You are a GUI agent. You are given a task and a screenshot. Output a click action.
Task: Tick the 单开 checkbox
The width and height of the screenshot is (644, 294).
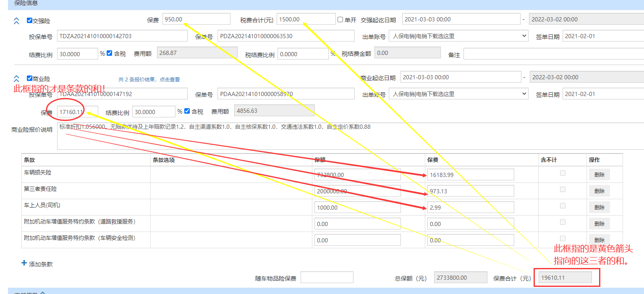pyautogui.click(x=340, y=20)
